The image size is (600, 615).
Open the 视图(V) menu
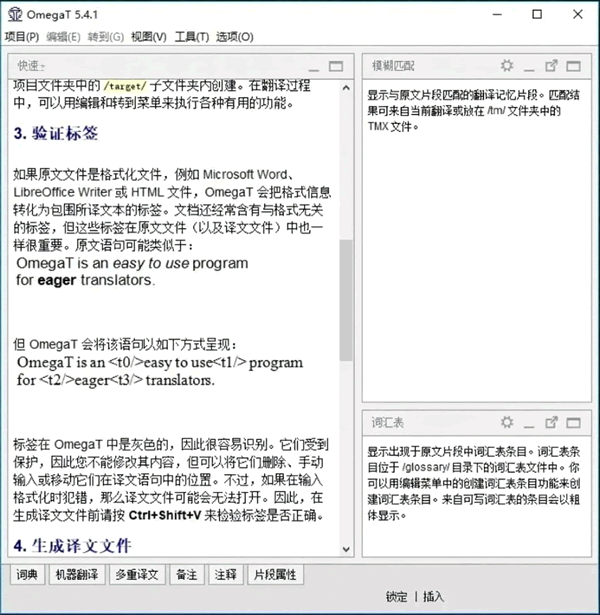149,37
